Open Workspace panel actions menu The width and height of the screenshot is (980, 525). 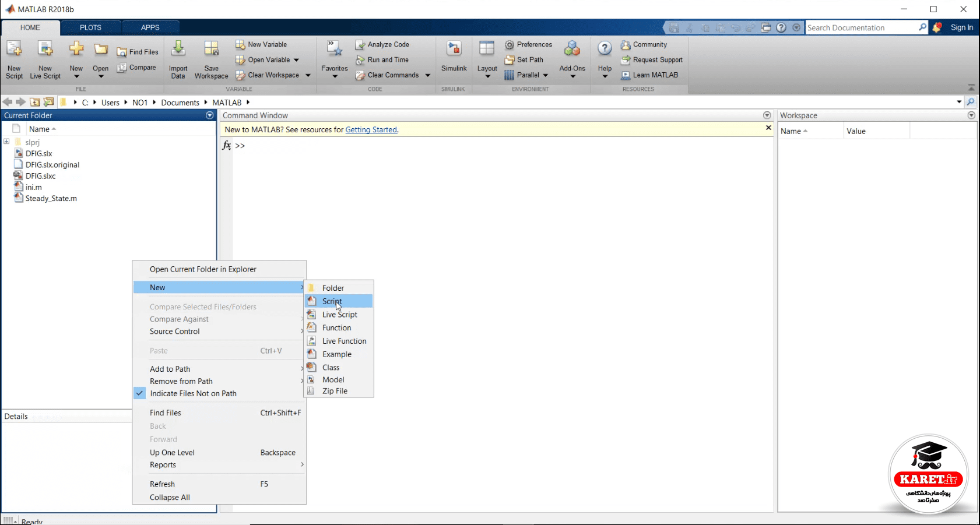tap(971, 115)
